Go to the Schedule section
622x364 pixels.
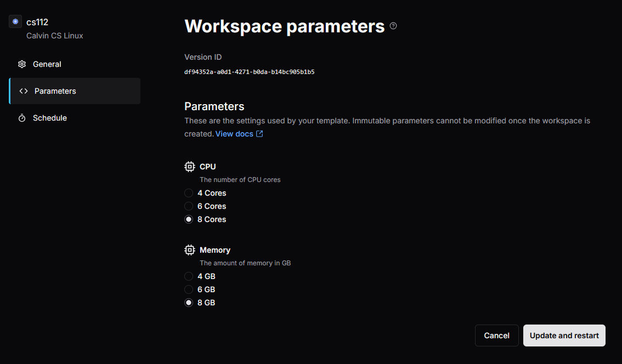pos(49,118)
